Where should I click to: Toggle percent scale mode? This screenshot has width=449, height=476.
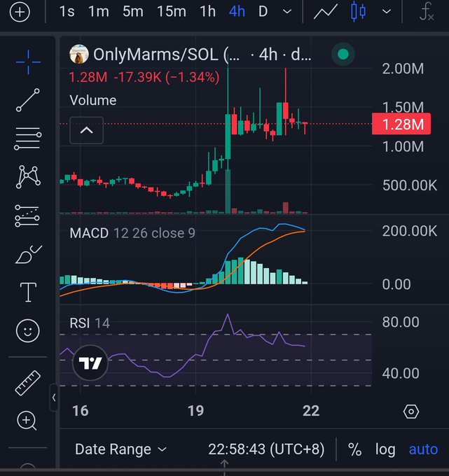tap(355, 449)
